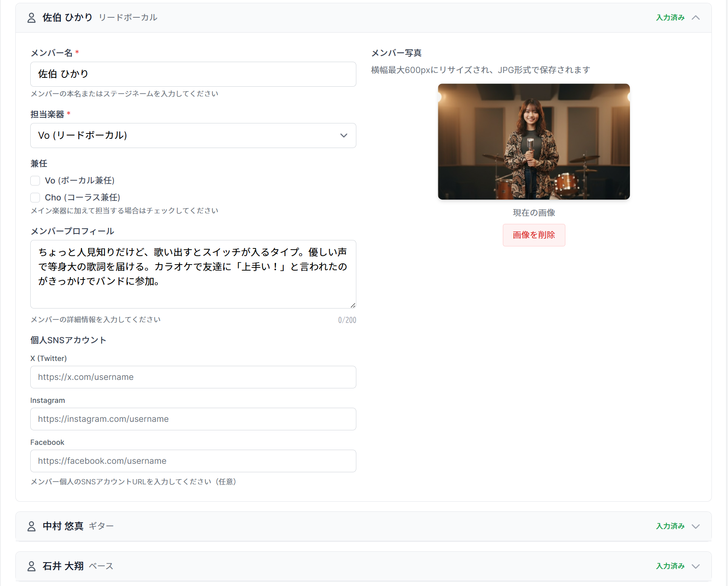Click the 入力済み badge beside 石井 大翔
728x586 pixels.
(670, 566)
